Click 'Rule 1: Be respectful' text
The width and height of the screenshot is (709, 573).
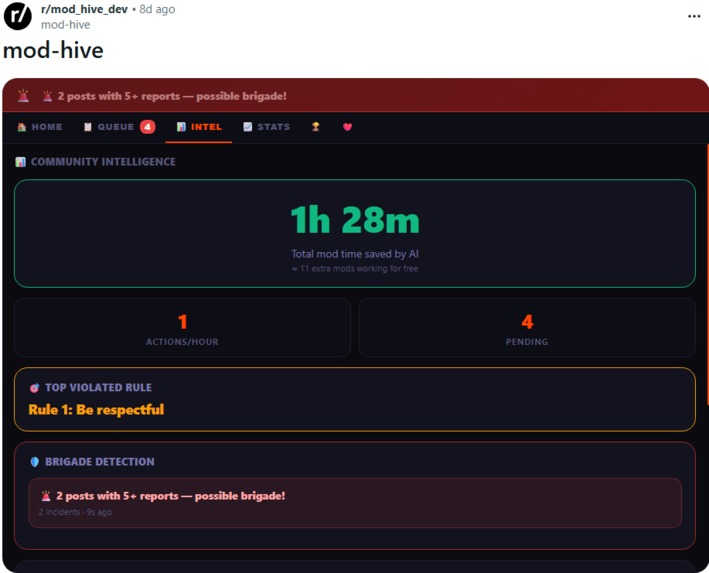click(x=96, y=410)
